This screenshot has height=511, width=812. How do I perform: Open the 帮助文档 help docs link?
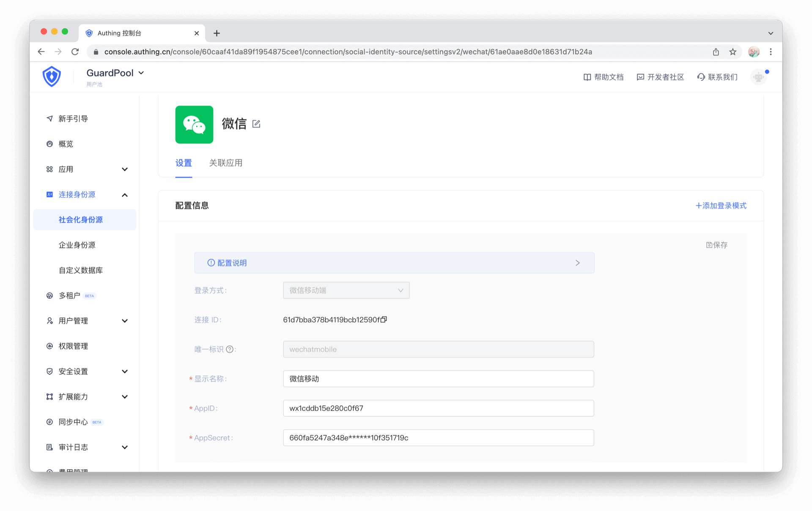(x=604, y=77)
